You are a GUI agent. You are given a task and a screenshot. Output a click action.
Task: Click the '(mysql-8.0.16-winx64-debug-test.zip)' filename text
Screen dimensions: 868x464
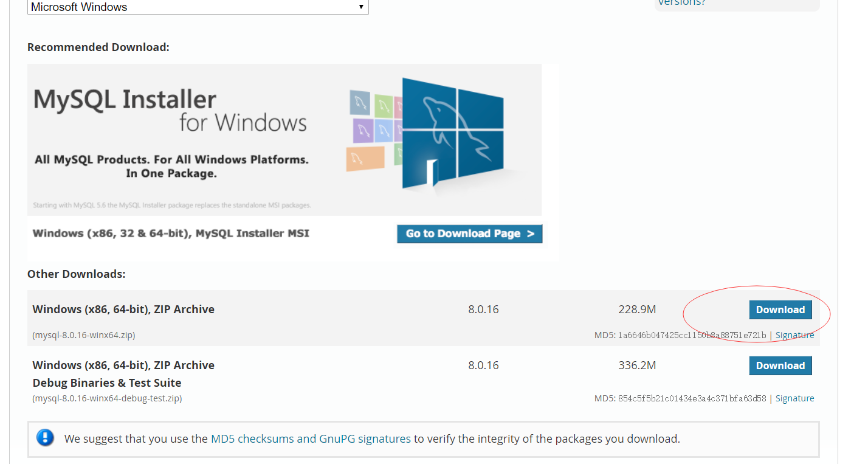(107, 398)
